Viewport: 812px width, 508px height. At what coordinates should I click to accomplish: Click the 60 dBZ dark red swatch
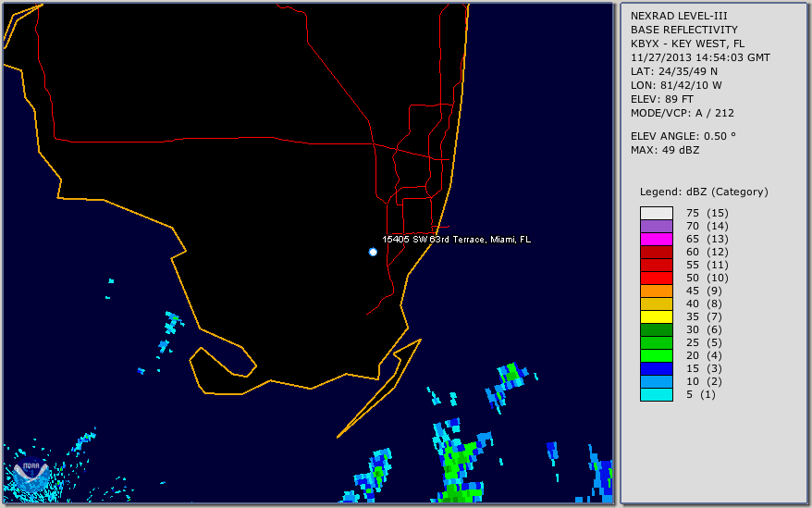click(656, 252)
